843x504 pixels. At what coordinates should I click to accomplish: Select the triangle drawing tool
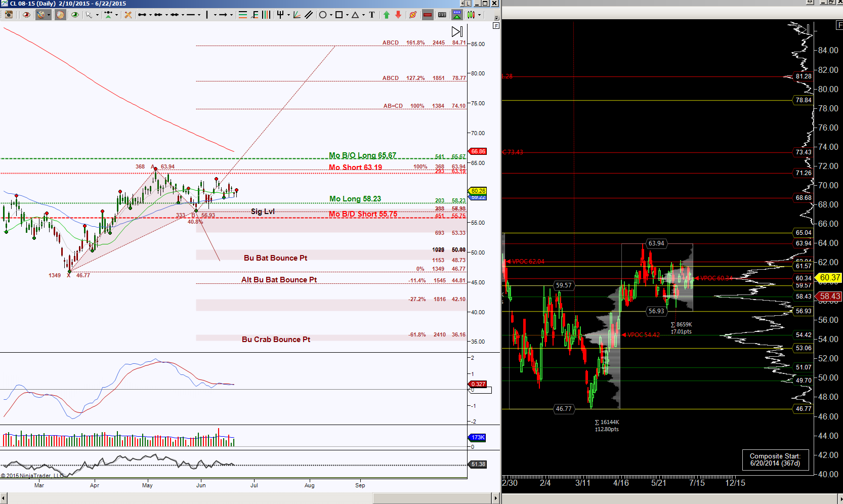355,15
